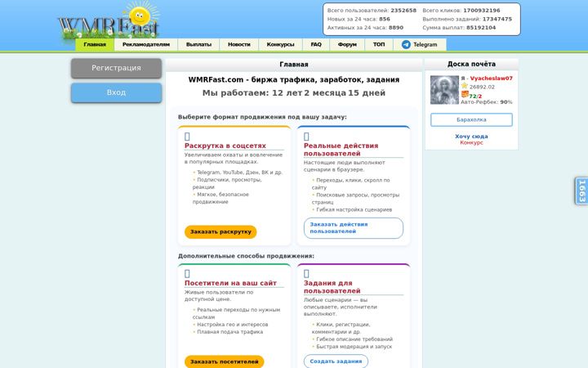
Task: Click the WMRFast sun logo
Action: (109, 20)
